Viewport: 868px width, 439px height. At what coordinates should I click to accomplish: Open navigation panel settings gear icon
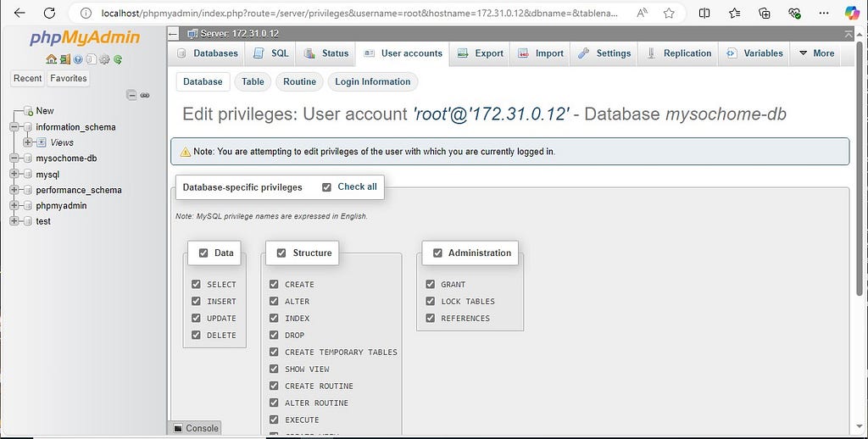104,59
